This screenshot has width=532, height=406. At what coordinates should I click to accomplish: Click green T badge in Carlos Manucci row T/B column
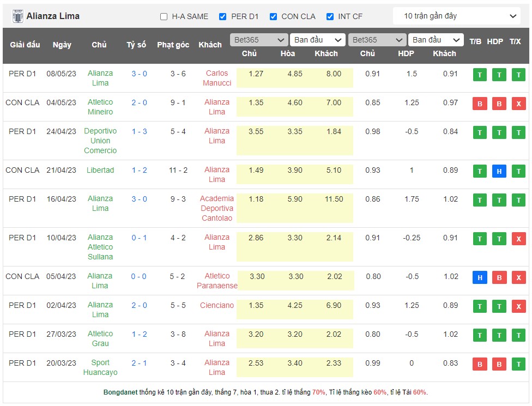click(480, 75)
